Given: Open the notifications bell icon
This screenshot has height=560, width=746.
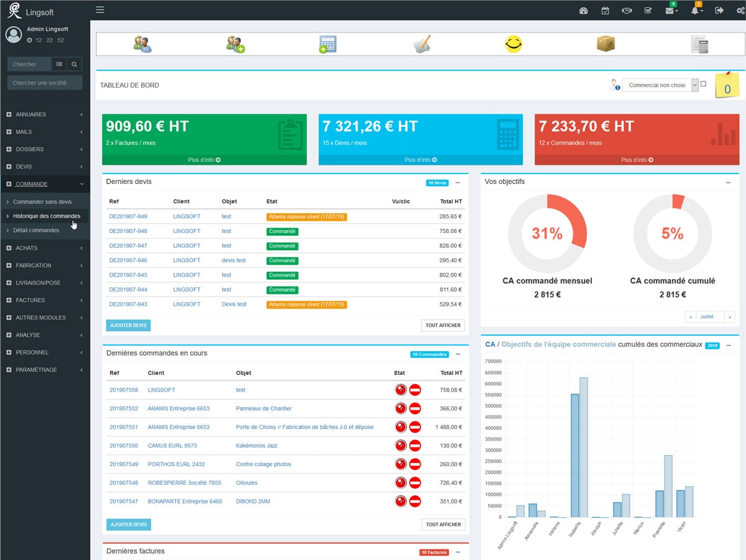Looking at the screenshot, I should (696, 11).
